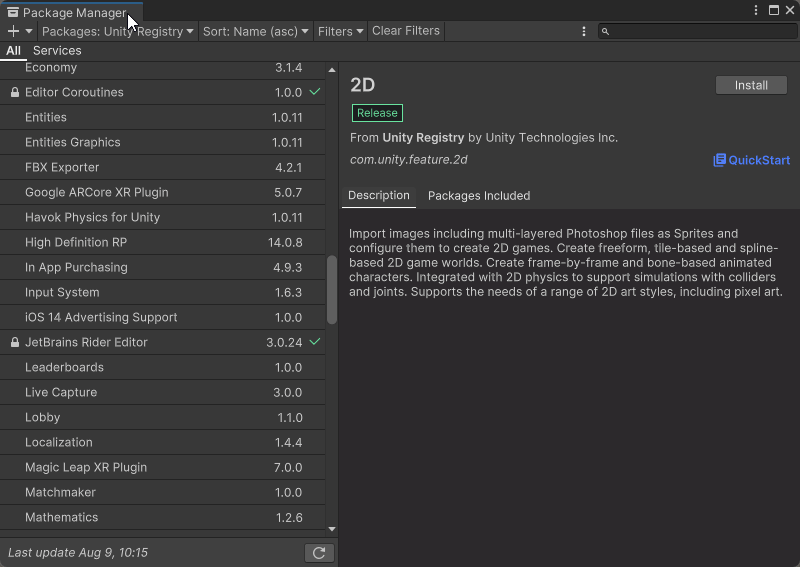The image size is (800, 567).
Task: Click the 2D package title
Action: (363, 85)
